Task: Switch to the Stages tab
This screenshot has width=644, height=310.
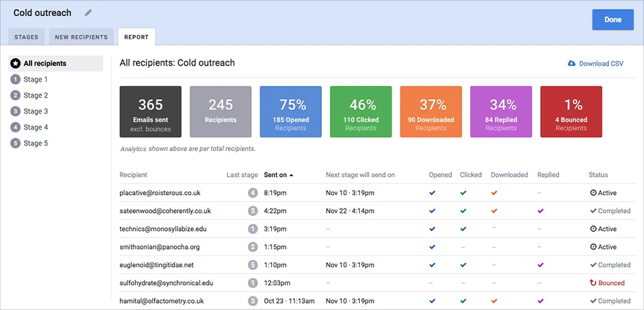Action: [x=26, y=37]
